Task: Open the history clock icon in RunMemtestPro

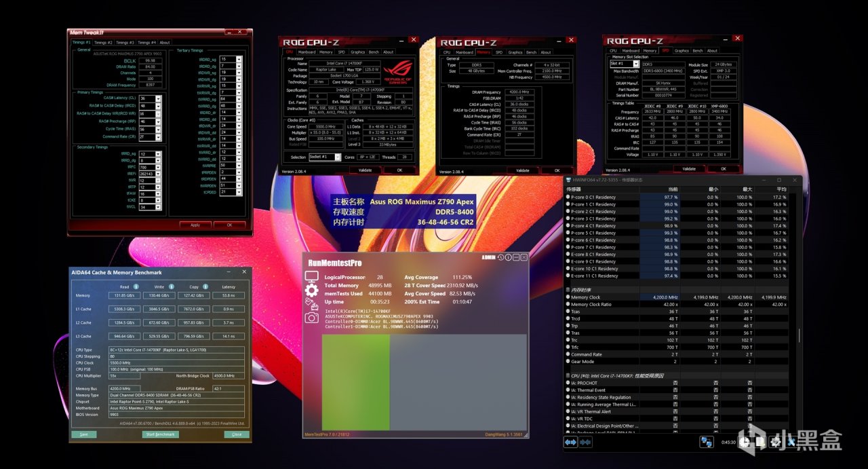Action: pos(500,257)
